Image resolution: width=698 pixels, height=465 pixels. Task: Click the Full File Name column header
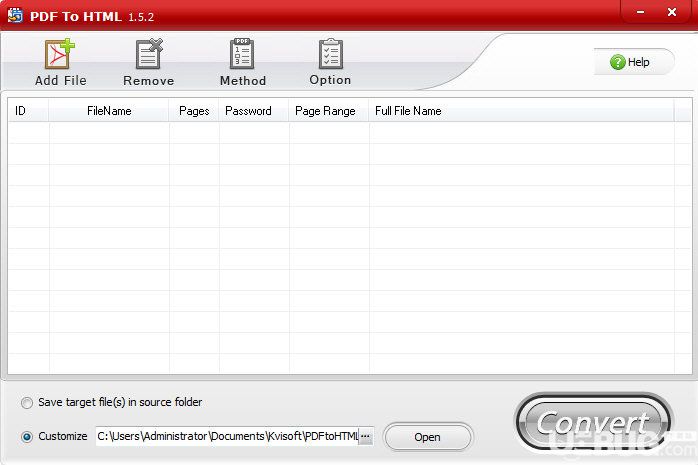[x=521, y=110]
